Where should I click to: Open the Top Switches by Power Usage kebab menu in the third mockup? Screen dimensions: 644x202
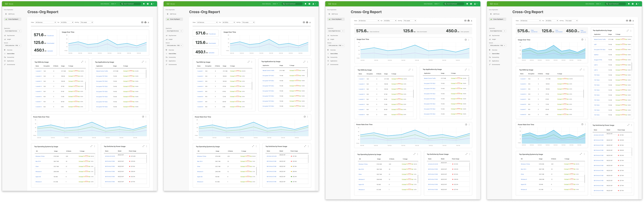pyautogui.click(x=470, y=154)
